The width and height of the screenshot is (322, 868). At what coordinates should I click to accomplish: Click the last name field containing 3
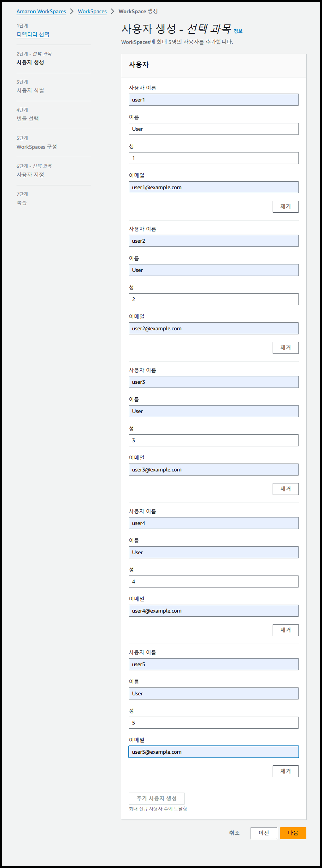point(214,440)
